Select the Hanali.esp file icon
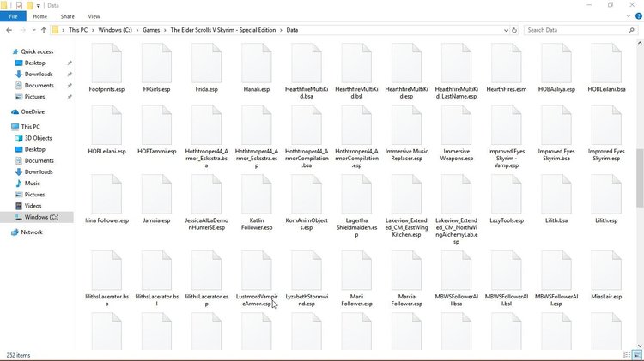 pyautogui.click(x=257, y=63)
